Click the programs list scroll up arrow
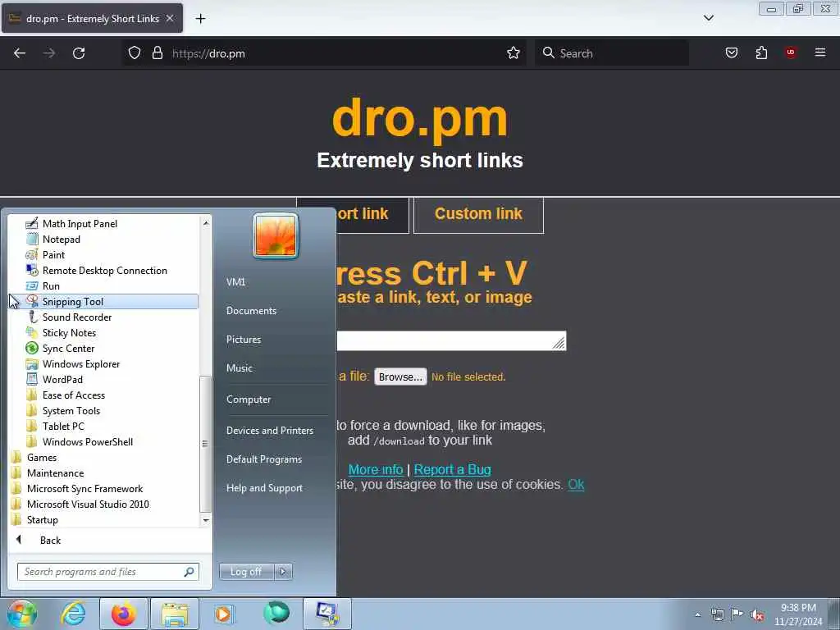This screenshot has height=630, width=840. point(206,222)
